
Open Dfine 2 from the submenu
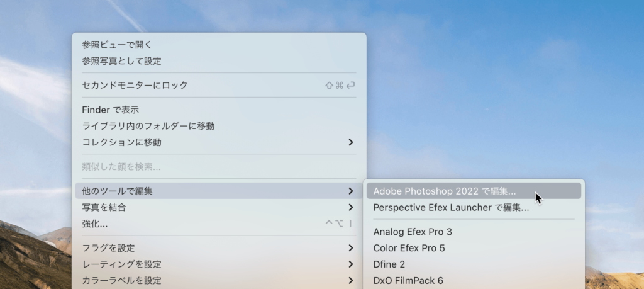coord(474,264)
